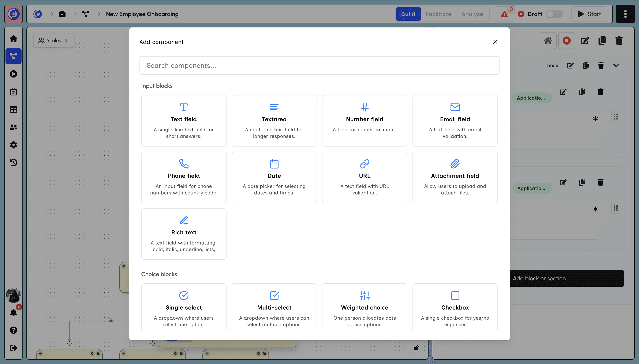Open the workflow diagram sidebar icon
The width and height of the screenshot is (639, 364).
(x=14, y=56)
